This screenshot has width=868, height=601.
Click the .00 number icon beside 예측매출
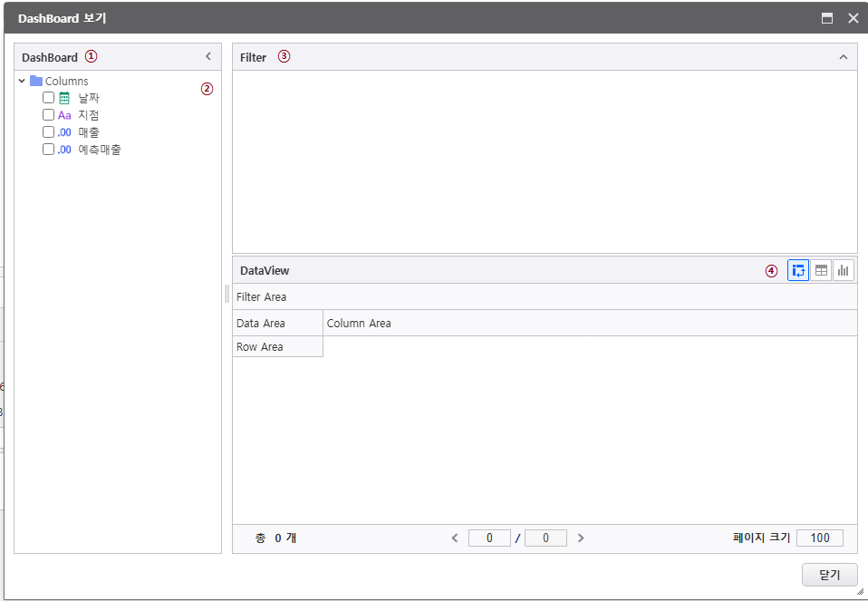pyautogui.click(x=64, y=150)
